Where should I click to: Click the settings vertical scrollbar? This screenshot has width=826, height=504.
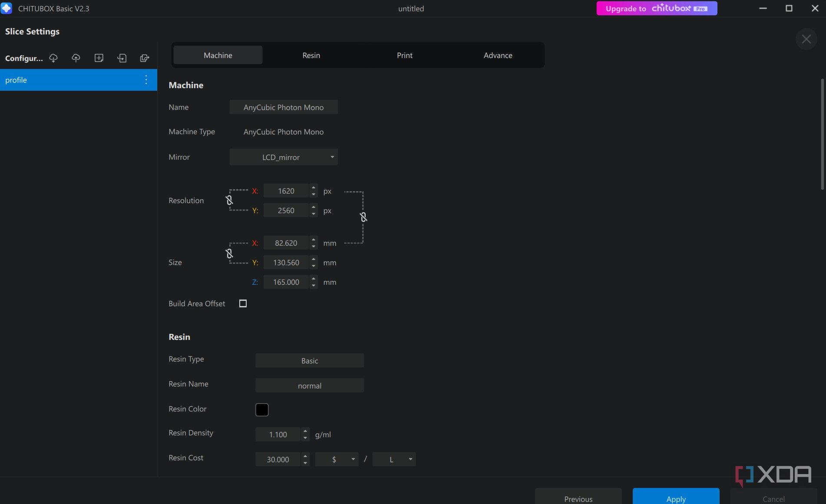click(x=822, y=134)
